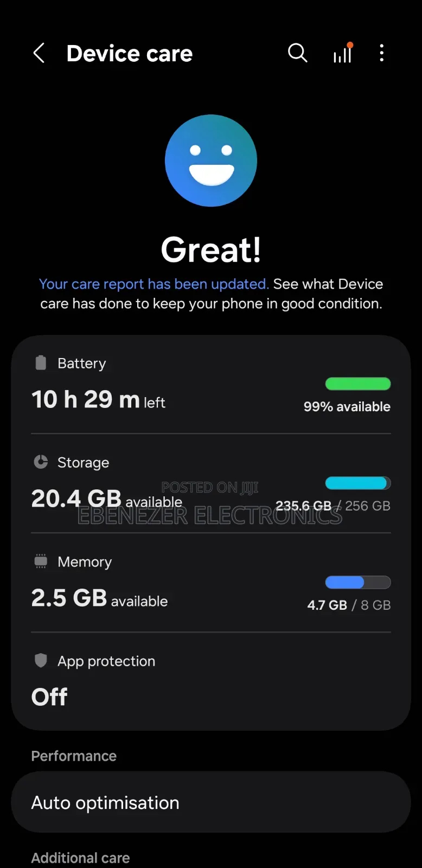Tap the back arrow icon
Screen dimensions: 422x868
pyautogui.click(x=39, y=53)
